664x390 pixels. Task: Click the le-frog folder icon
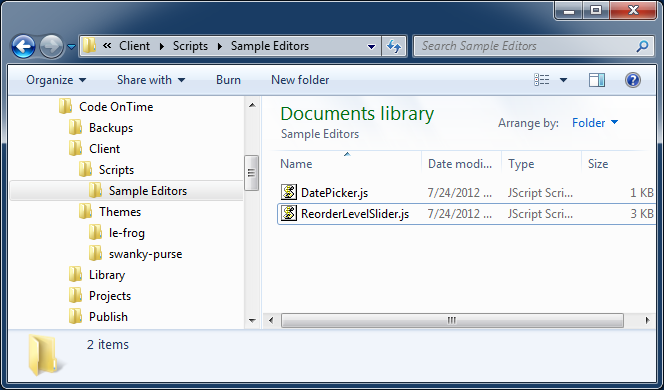(95, 232)
